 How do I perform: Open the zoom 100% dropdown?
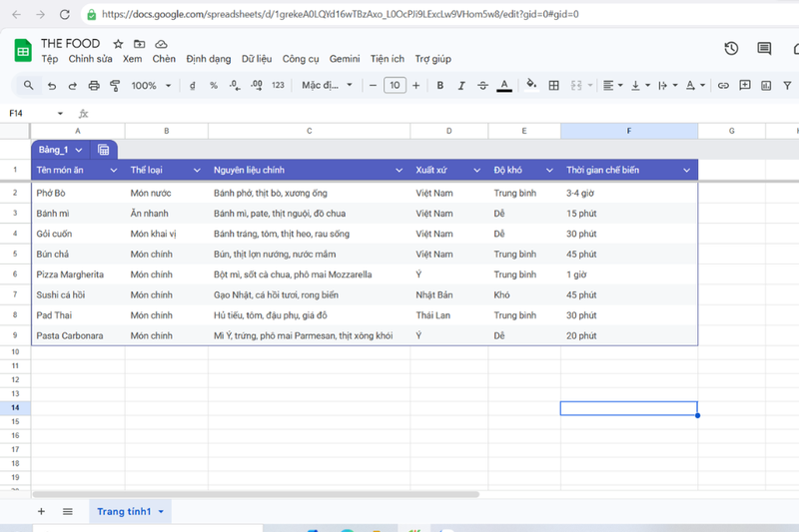[x=151, y=86]
